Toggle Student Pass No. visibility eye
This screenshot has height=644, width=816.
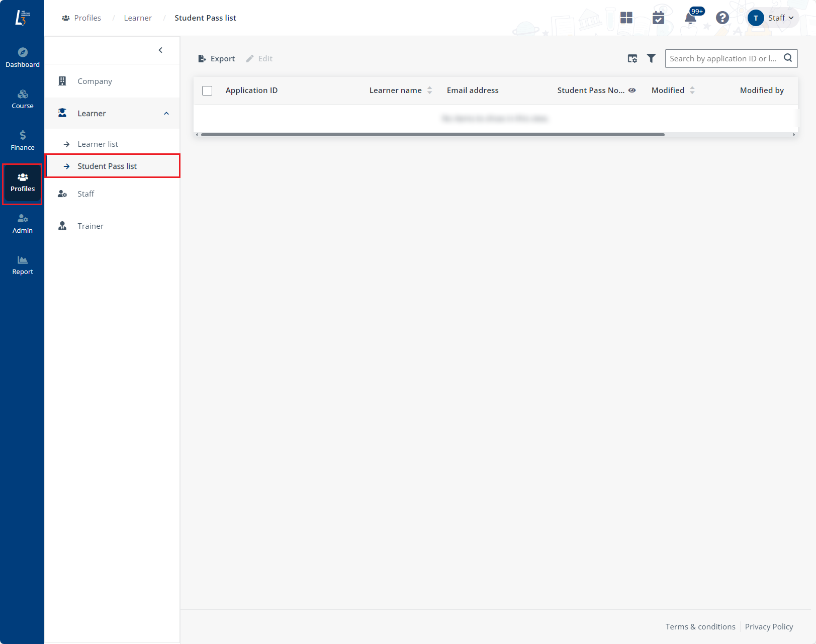pos(632,90)
